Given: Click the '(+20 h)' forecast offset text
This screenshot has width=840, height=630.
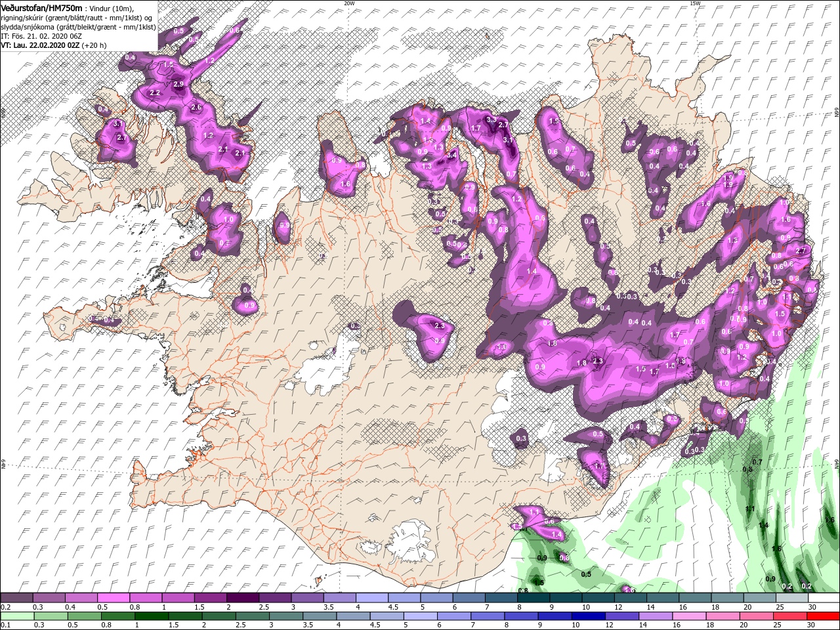Looking at the screenshot, I should [94, 45].
